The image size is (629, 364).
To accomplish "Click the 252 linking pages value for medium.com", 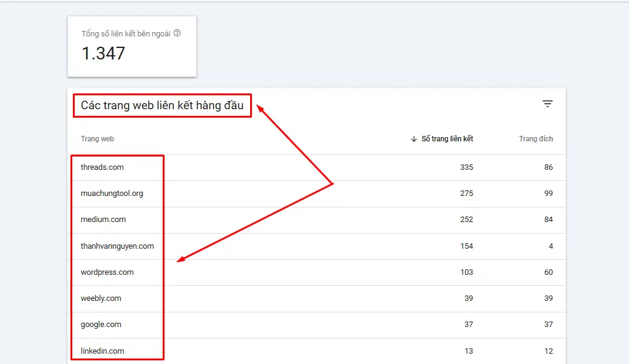I will (466, 220).
